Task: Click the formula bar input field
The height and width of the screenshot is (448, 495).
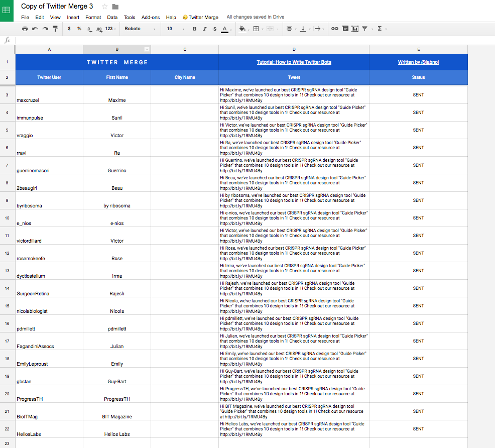Action: (255, 40)
